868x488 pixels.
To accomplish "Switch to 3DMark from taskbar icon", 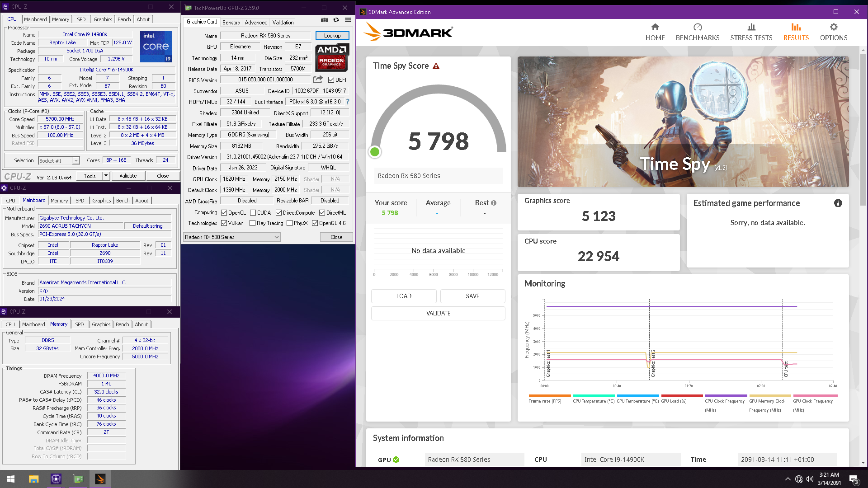I will pos(100,479).
